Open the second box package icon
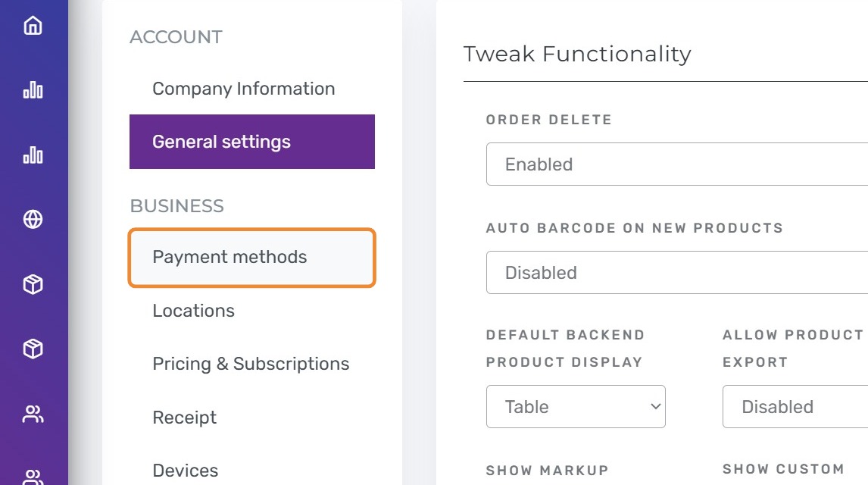Viewport: 868px width, 485px height. [33, 349]
